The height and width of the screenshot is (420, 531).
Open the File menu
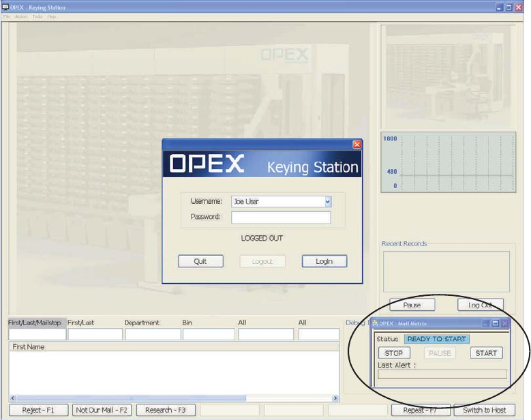click(6, 16)
